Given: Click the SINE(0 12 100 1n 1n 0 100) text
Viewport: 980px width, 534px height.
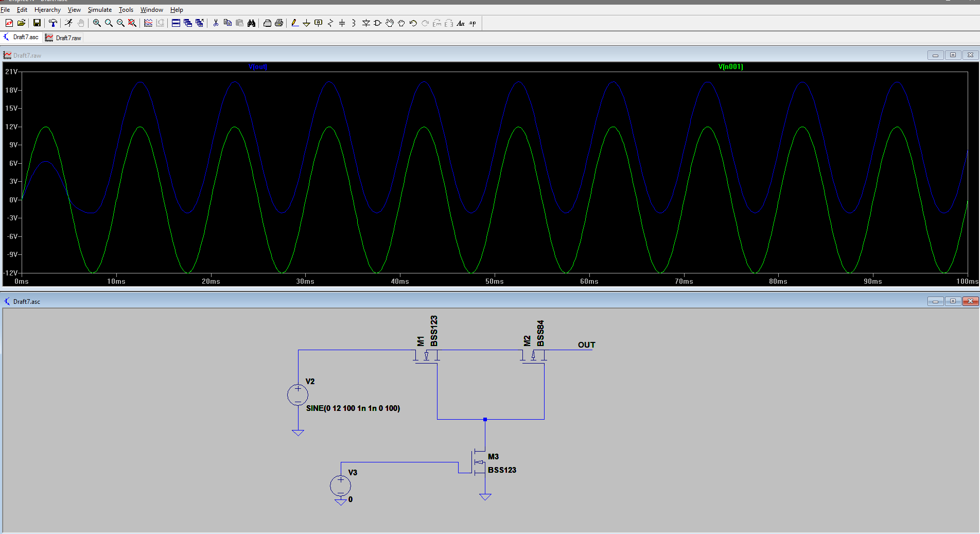Looking at the screenshot, I should click(353, 408).
